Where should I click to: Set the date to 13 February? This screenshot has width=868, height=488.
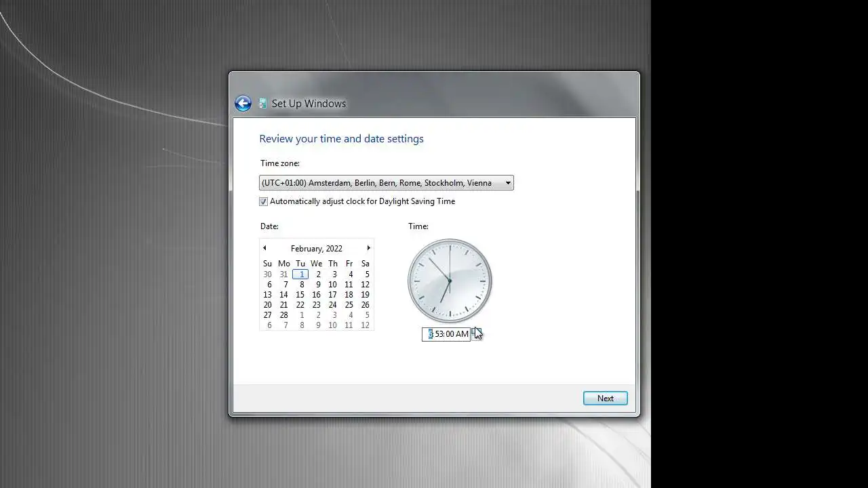[268, 295]
